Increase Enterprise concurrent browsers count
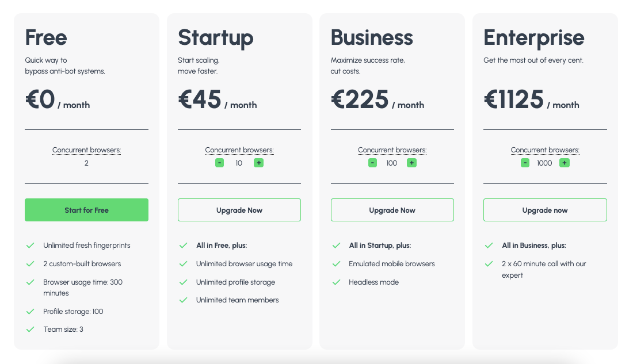The height and width of the screenshot is (364, 633). click(565, 163)
